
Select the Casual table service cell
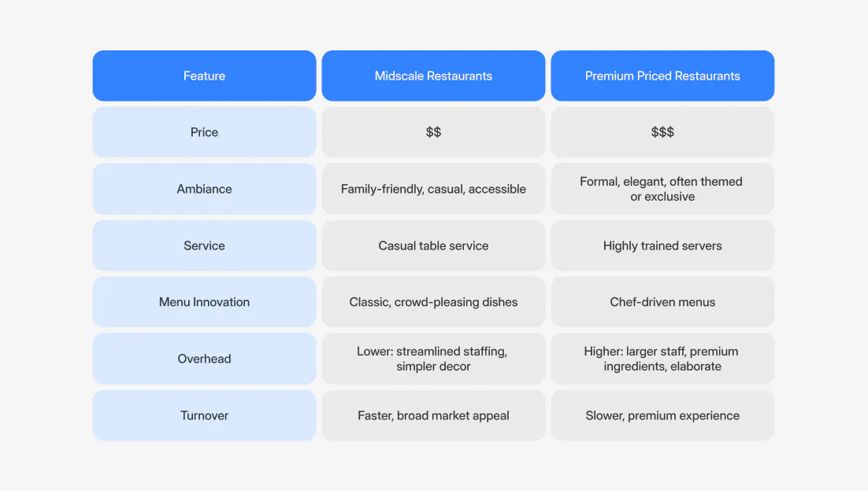click(x=433, y=245)
